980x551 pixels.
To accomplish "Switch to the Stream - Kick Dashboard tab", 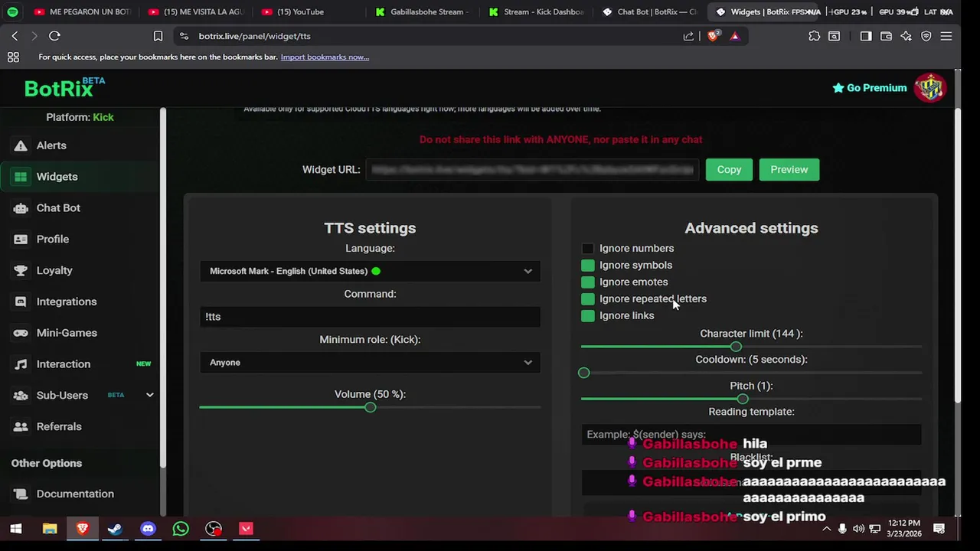I will (x=536, y=11).
